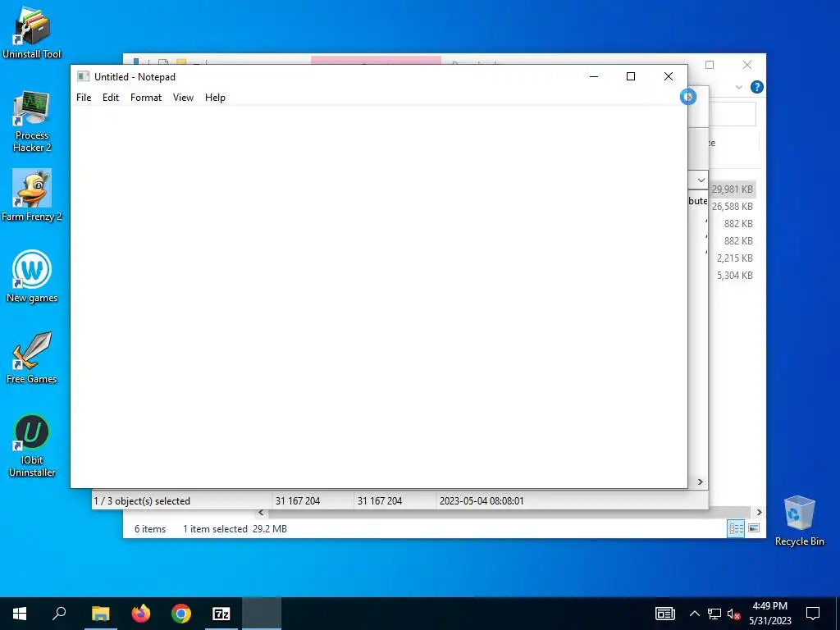
Task: Click Explorer's horizontal scrollbar right arrow
Action: click(759, 512)
